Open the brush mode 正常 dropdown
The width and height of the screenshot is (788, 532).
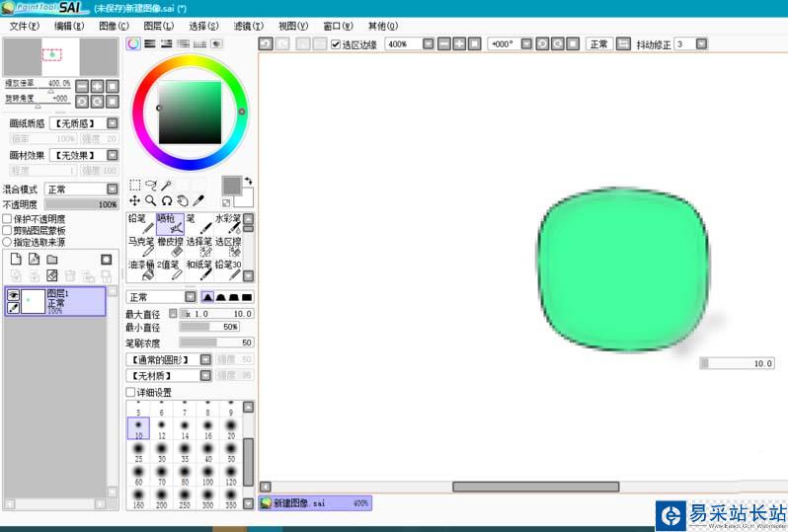point(191,297)
